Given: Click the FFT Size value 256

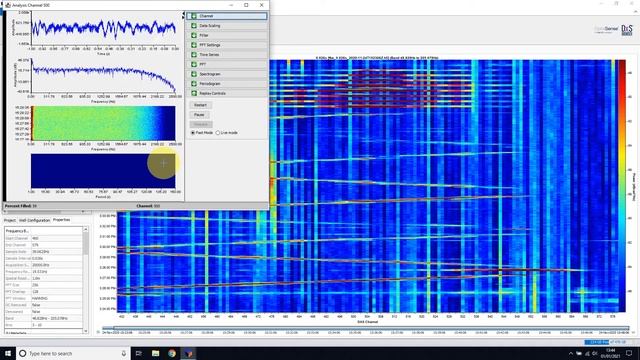Looking at the screenshot, I should pos(56,285).
